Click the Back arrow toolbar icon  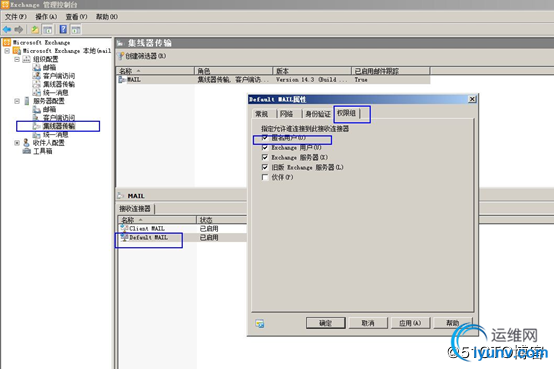click(7, 29)
